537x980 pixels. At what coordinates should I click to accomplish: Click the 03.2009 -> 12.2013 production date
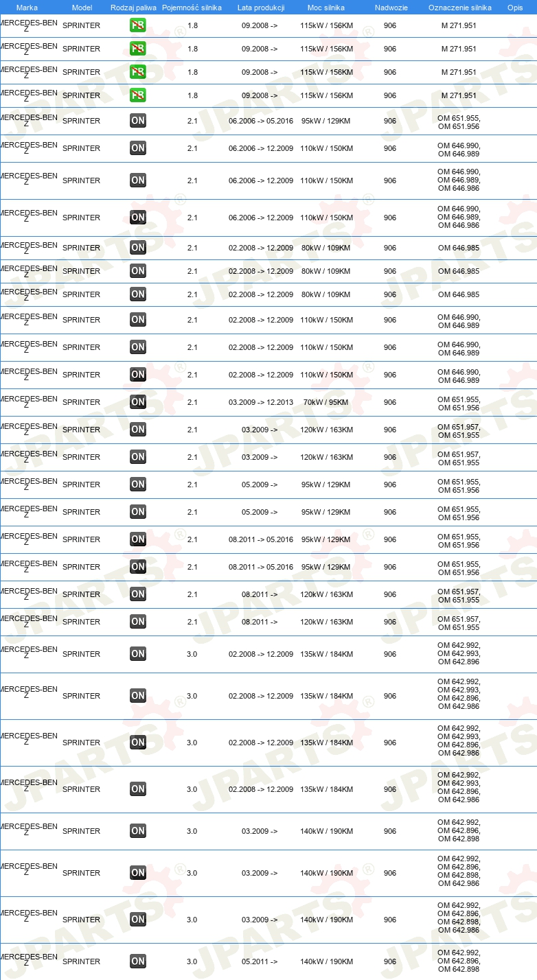[261, 402]
